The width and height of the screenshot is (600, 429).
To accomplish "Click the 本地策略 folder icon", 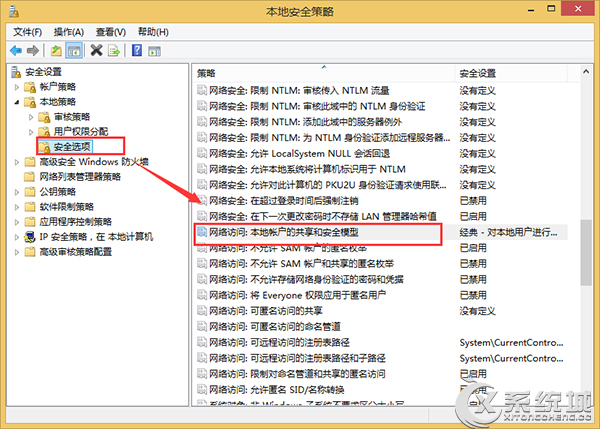I will click(x=30, y=102).
